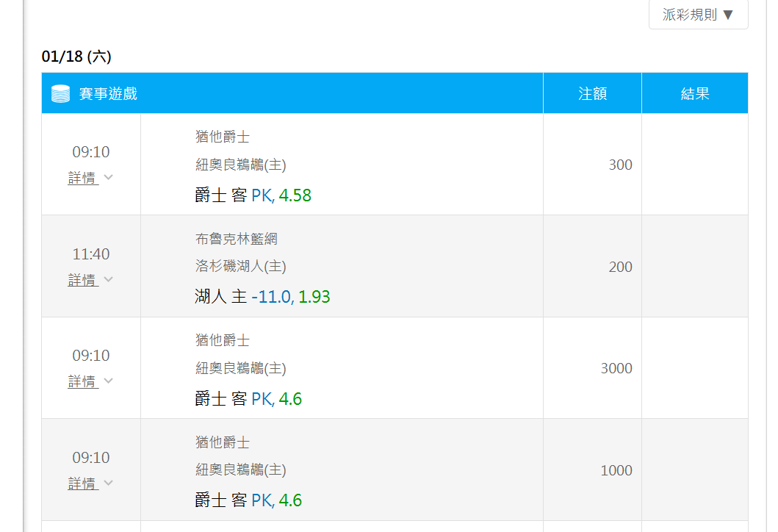This screenshot has width=778, height=532.
Task: Click the 01/18 (六) date heading
Action: tap(76, 57)
